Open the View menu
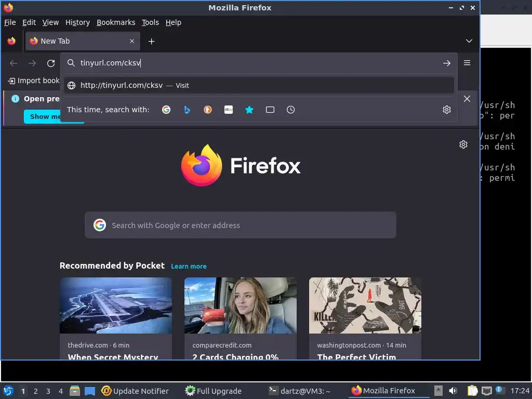The height and width of the screenshot is (399, 532). click(50, 22)
